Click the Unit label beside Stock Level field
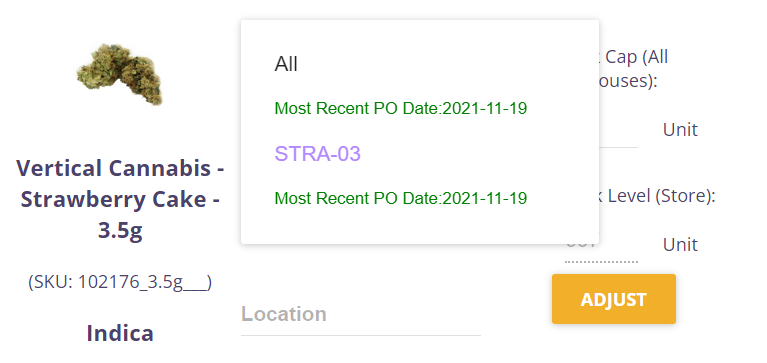 click(x=680, y=245)
